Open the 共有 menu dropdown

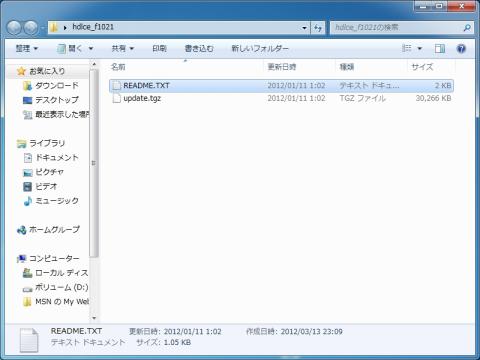click(122, 49)
